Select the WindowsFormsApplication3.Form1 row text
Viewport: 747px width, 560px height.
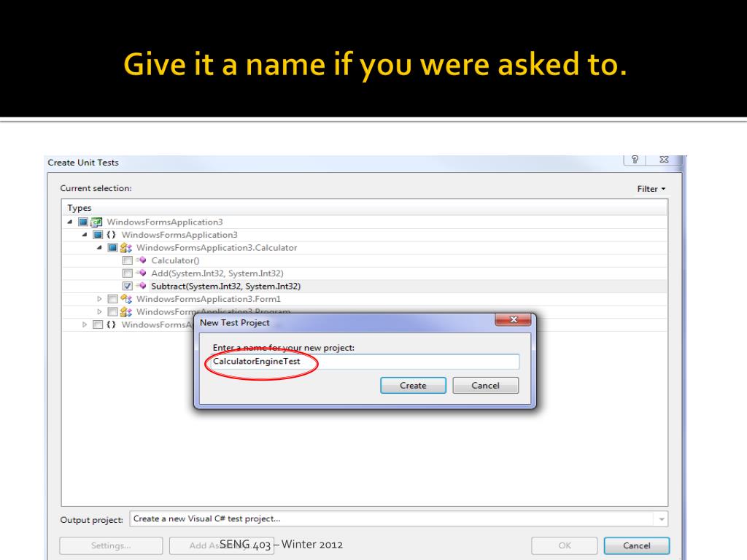click(x=209, y=299)
